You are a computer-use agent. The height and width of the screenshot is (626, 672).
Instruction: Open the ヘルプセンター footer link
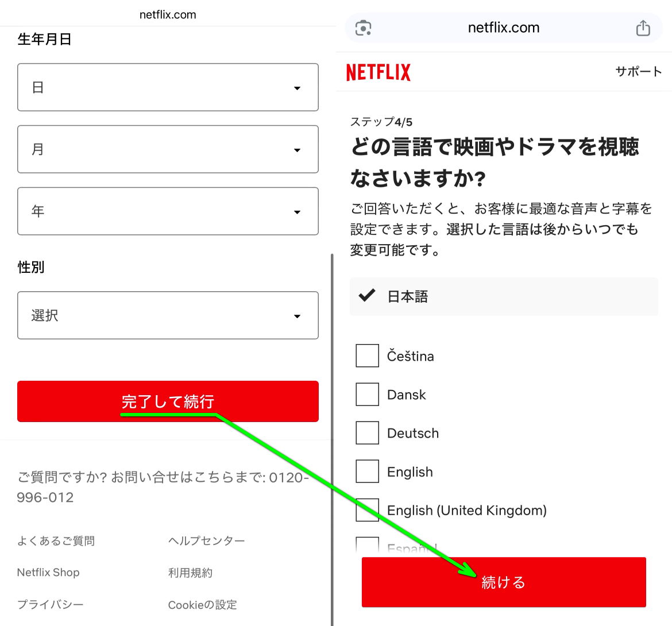click(206, 541)
